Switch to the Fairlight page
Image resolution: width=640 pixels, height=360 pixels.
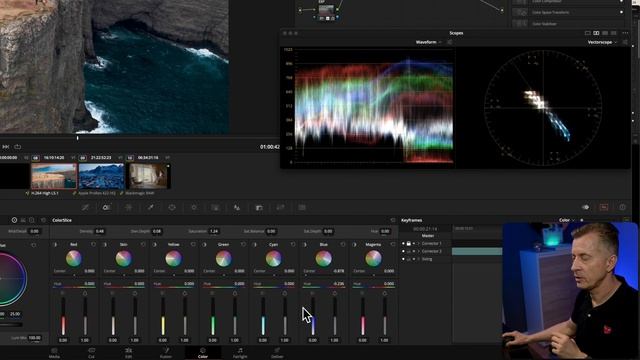240,353
